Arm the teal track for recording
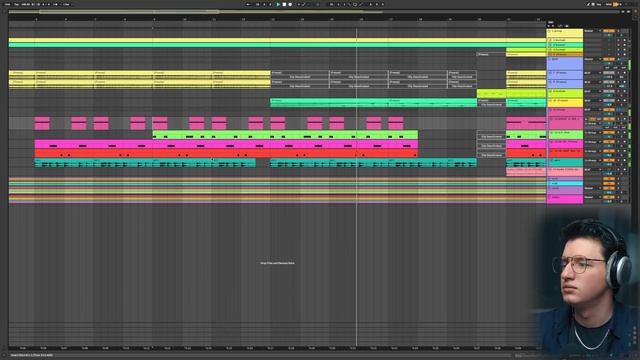The width and height of the screenshot is (640, 360). [x=624, y=160]
